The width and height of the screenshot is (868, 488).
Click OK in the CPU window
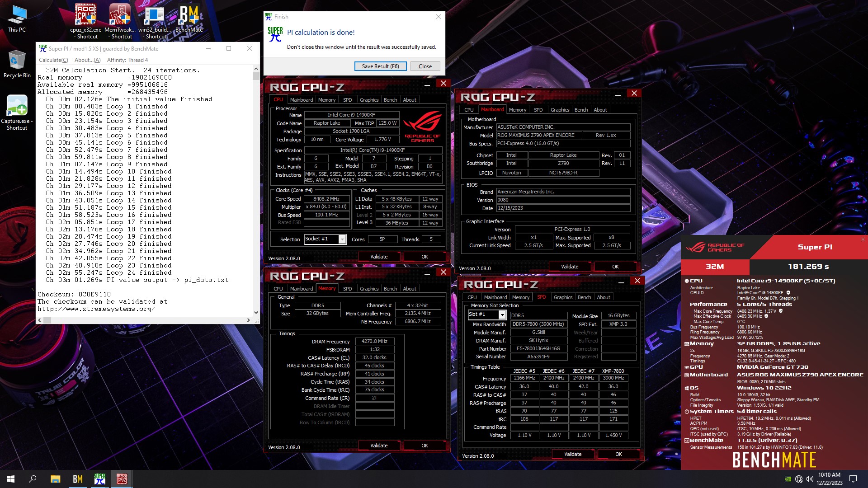(425, 257)
